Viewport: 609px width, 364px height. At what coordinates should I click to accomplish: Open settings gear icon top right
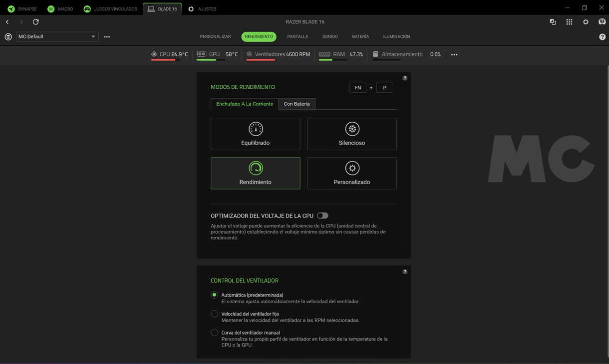586,22
